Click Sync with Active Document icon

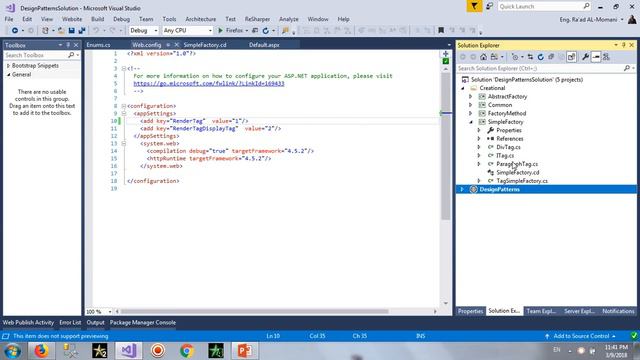coord(530,57)
